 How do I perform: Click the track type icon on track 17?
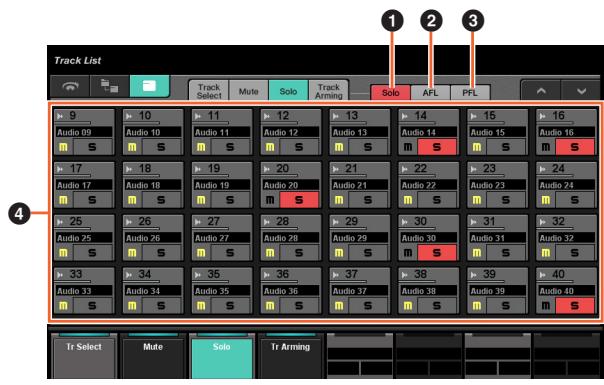click(60, 169)
